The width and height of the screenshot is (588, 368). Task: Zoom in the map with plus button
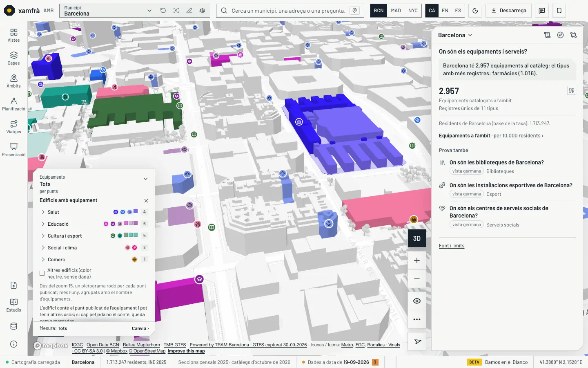tap(417, 260)
